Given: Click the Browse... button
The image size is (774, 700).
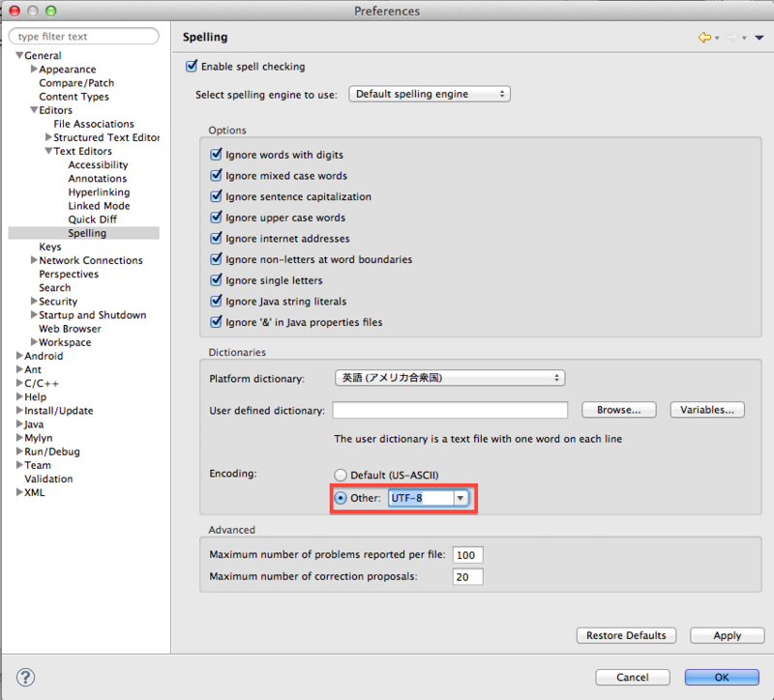Looking at the screenshot, I should pos(619,410).
